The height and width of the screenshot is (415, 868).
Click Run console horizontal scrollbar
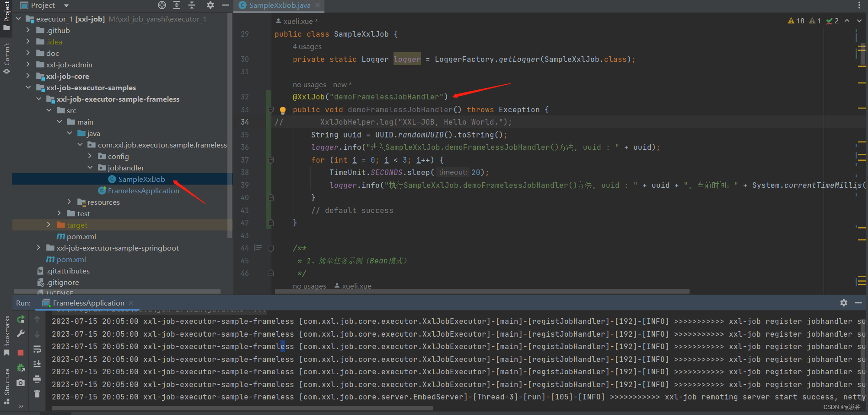click(242, 408)
